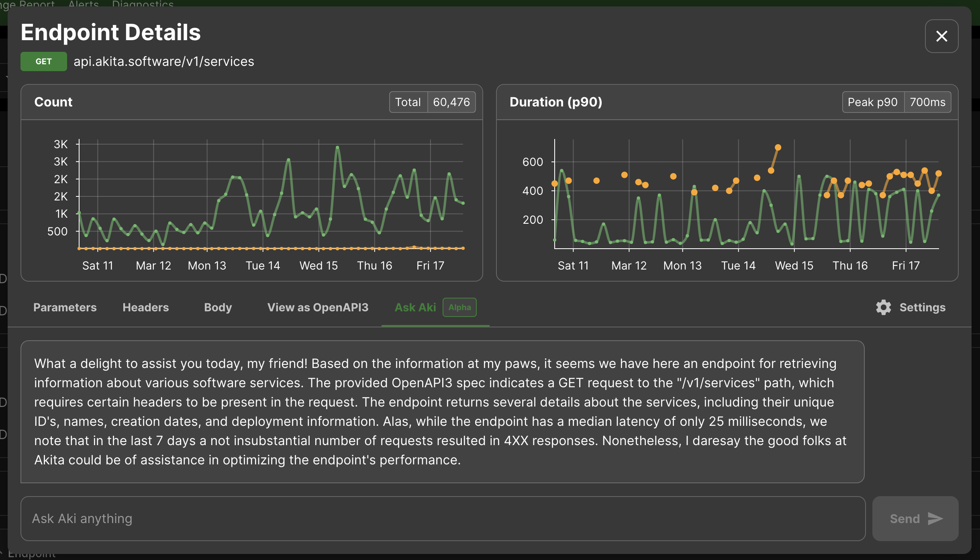Viewport: 980px width, 560px height.
Task: Click the Alpha badge next to Ask Aki
Action: (459, 307)
